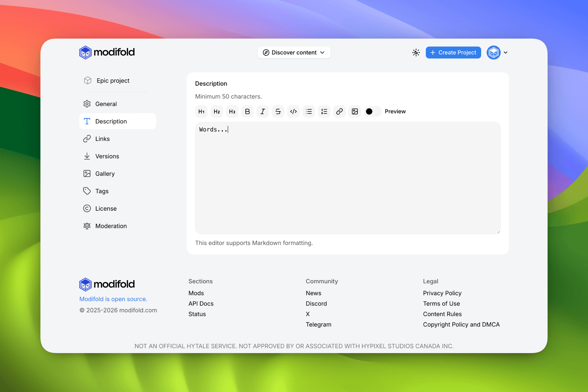Toggle the Preview switch
The width and height of the screenshot is (588, 392).
point(373,111)
